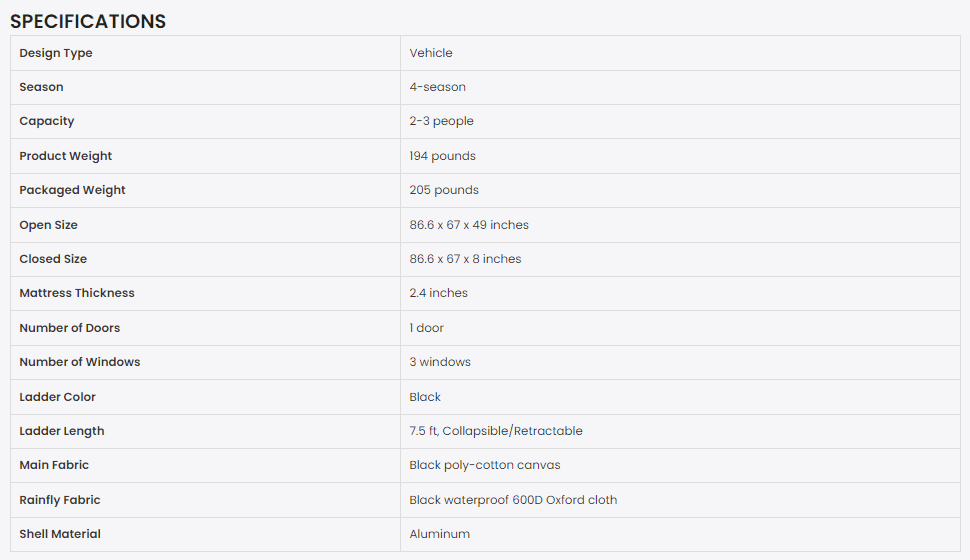Click the Number of Doors label
Image resolution: width=970 pixels, height=560 pixels.
[x=69, y=328]
